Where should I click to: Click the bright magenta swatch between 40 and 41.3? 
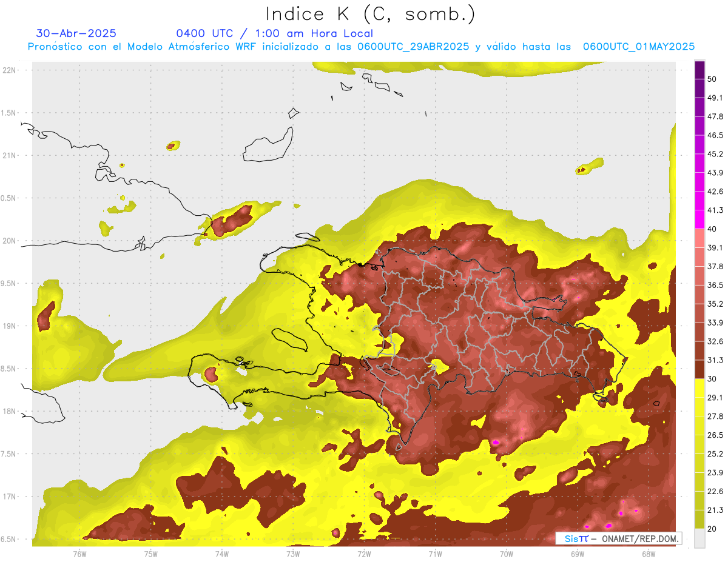tap(699, 219)
